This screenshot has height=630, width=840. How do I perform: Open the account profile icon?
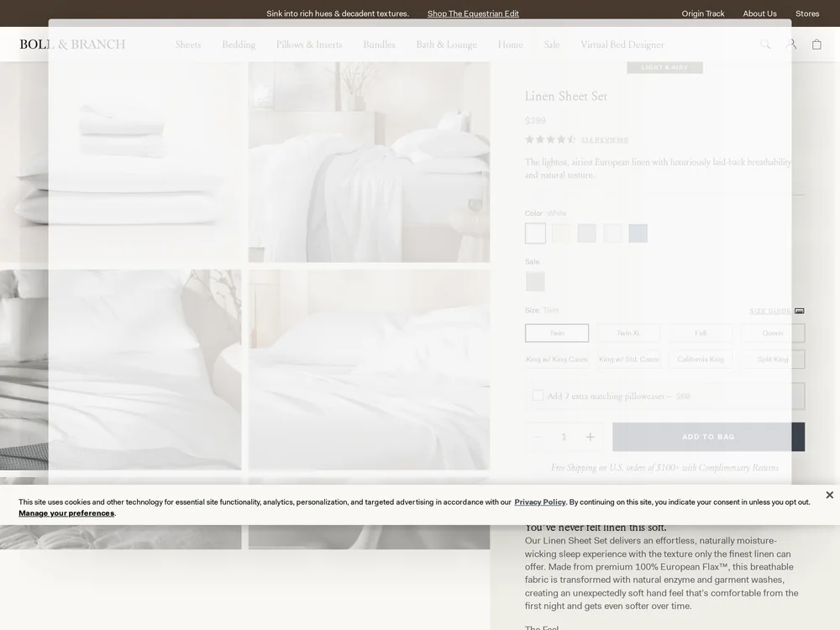[x=790, y=45]
